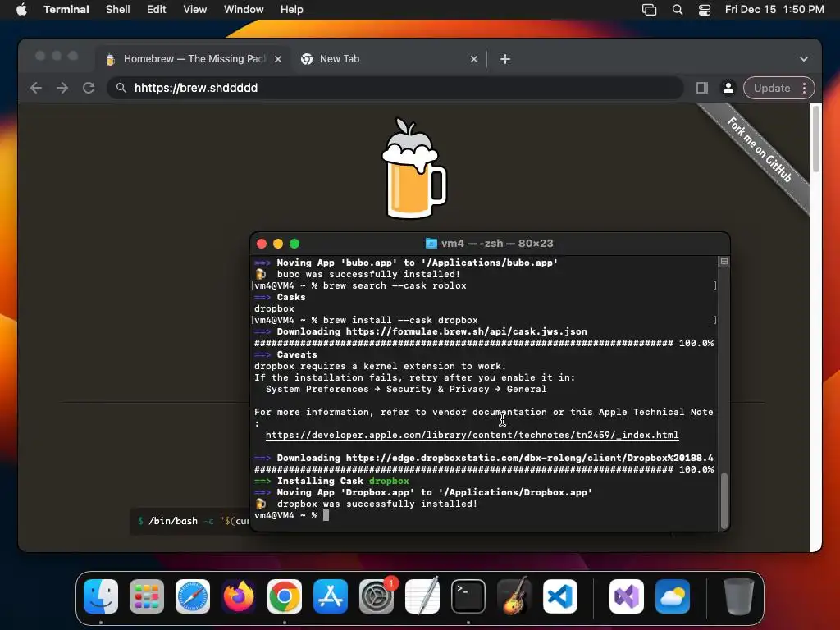
Task: Click the Terminal icon in the Dock
Action: [468, 596]
